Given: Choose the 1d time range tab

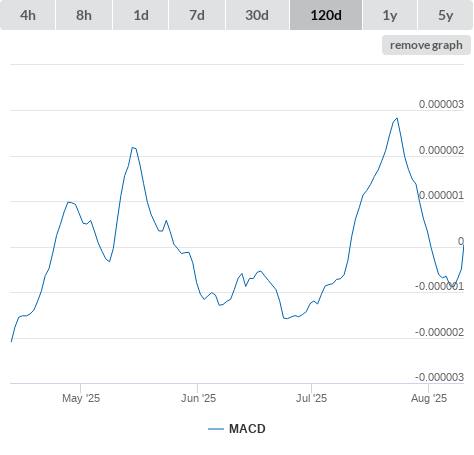Looking at the screenshot, I should click(141, 15).
